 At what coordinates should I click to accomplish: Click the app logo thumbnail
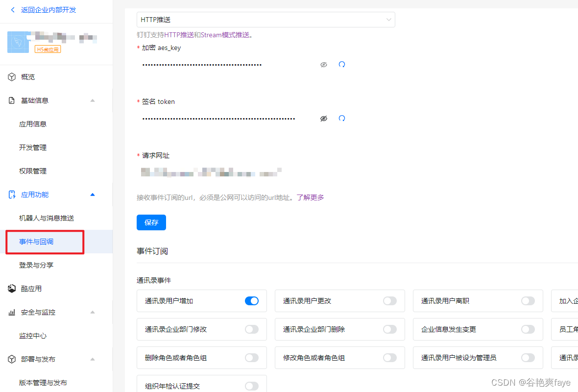coord(18,42)
